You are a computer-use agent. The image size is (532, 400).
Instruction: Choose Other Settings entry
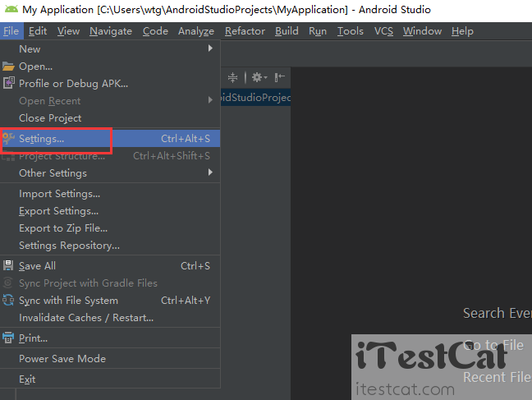(110, 173)
